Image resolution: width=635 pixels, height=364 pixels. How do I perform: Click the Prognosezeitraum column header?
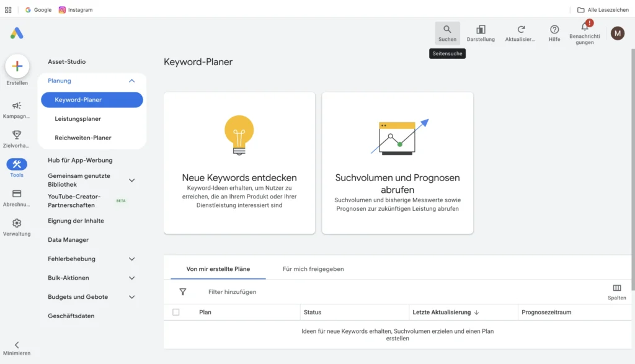point(546,312)
